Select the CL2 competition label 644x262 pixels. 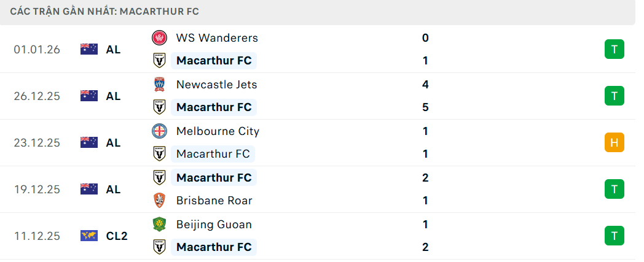pos(117,236)
